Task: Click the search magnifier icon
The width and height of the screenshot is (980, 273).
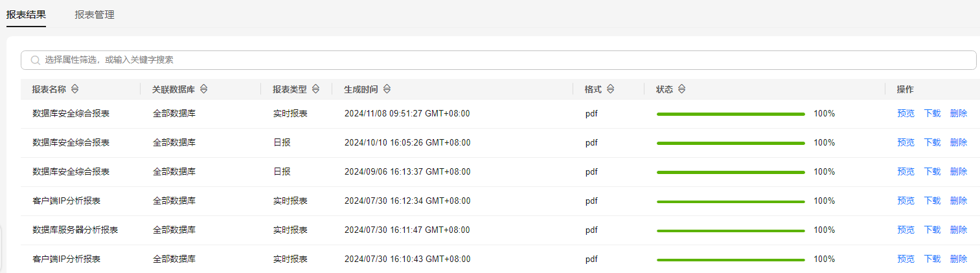Action: 36,60
